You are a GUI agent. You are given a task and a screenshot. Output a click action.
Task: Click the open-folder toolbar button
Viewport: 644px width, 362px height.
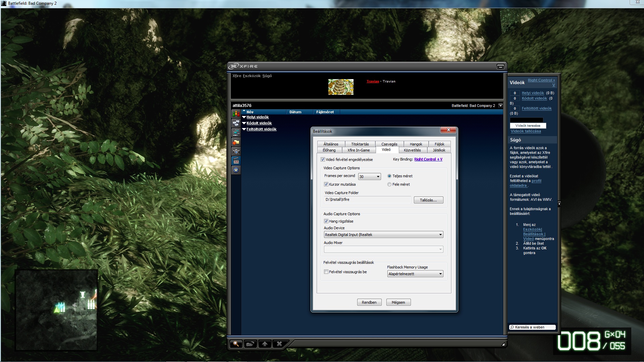pyautogui.click(x=250, y=344)
